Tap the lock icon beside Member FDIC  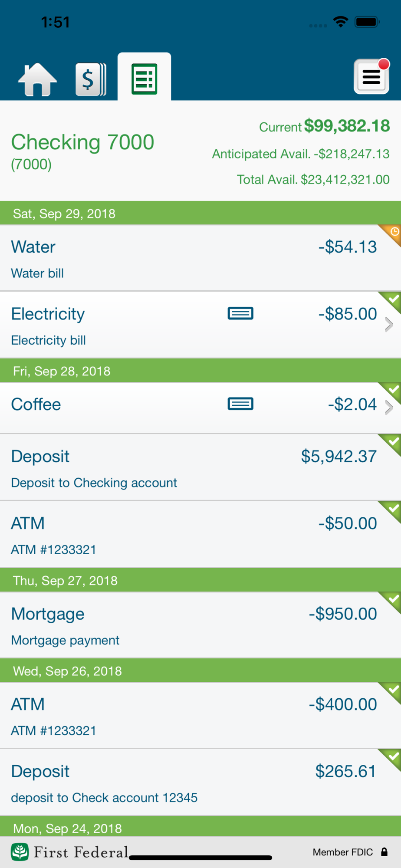coord(384,852)
